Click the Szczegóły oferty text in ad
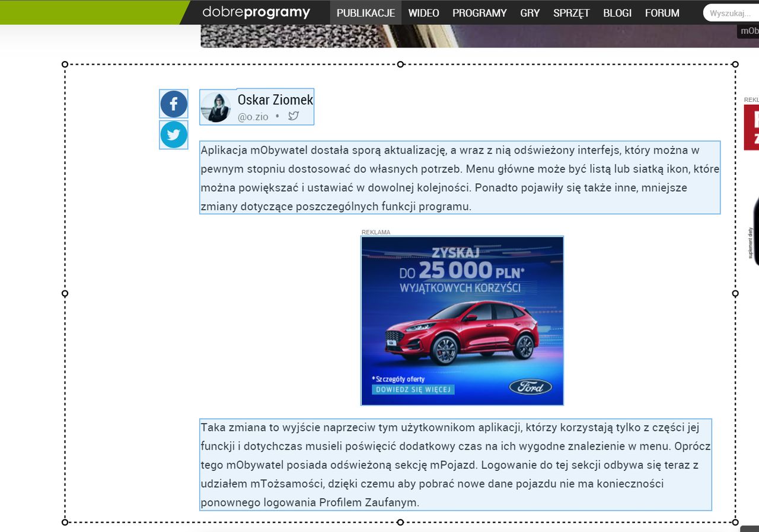759x532 pixels. [x=399, y=379]
